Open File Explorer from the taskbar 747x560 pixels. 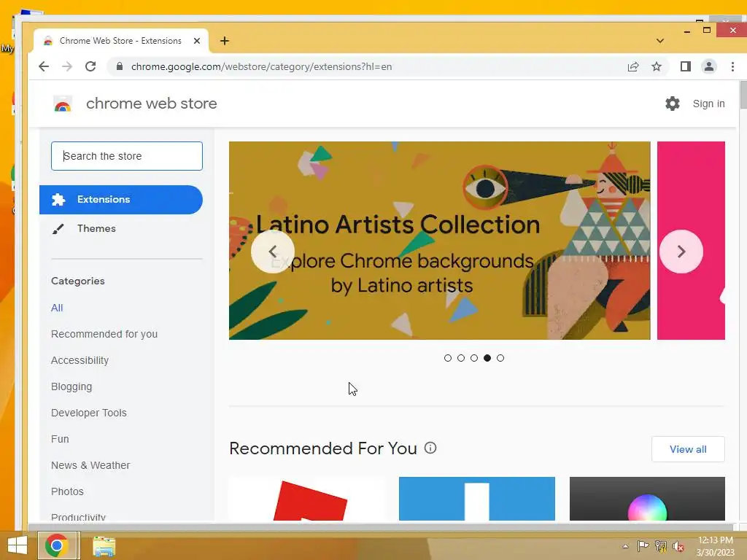point(104,546)
